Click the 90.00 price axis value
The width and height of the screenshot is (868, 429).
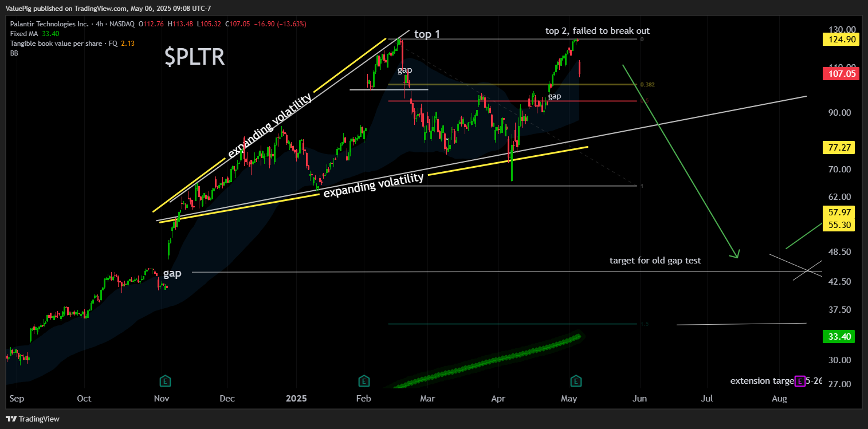[x=840, y=113]
